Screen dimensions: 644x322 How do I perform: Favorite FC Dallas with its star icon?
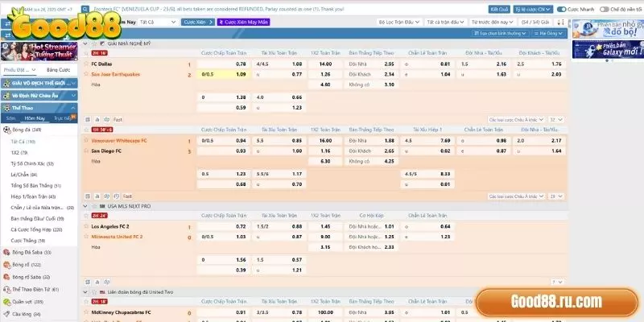87,64
